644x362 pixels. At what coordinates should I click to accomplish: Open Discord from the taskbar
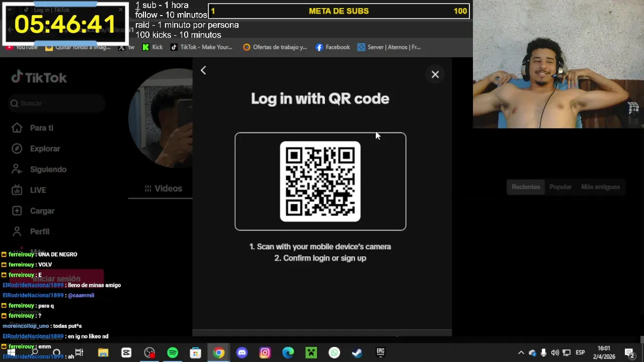point(242,353)
